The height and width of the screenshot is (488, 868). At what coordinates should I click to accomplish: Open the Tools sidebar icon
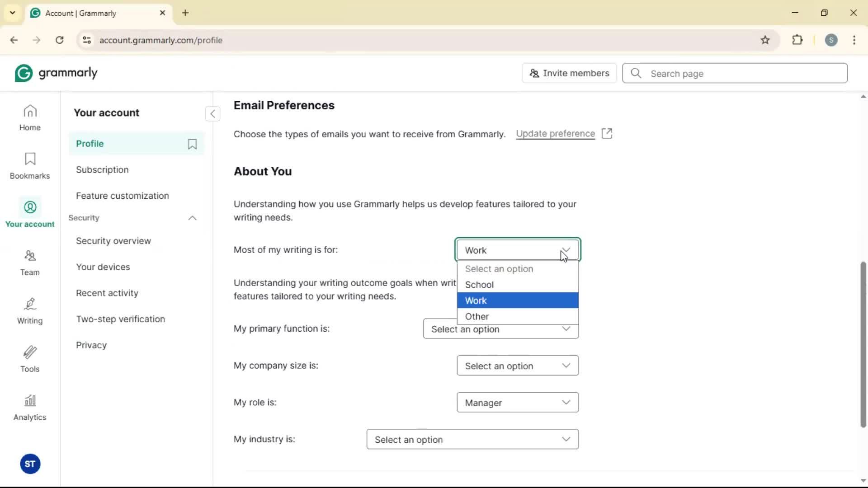[x=30, y=359]
